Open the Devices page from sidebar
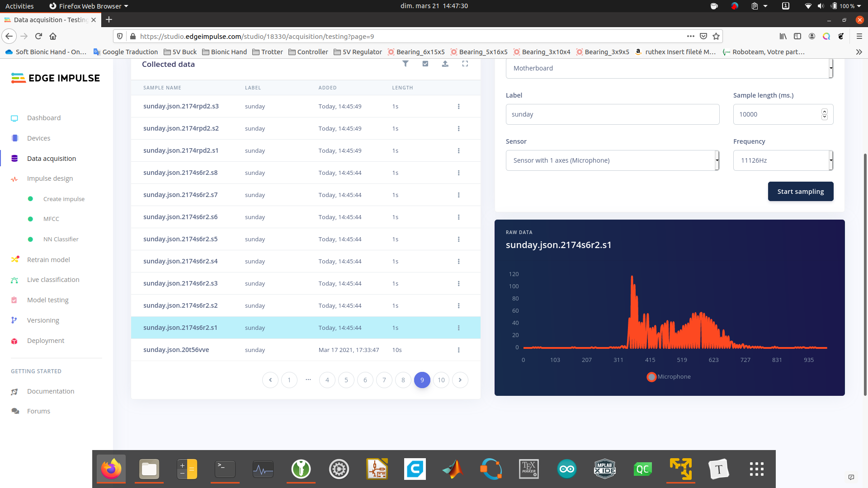Screen dimensions: 868x488 pos(38,138)
